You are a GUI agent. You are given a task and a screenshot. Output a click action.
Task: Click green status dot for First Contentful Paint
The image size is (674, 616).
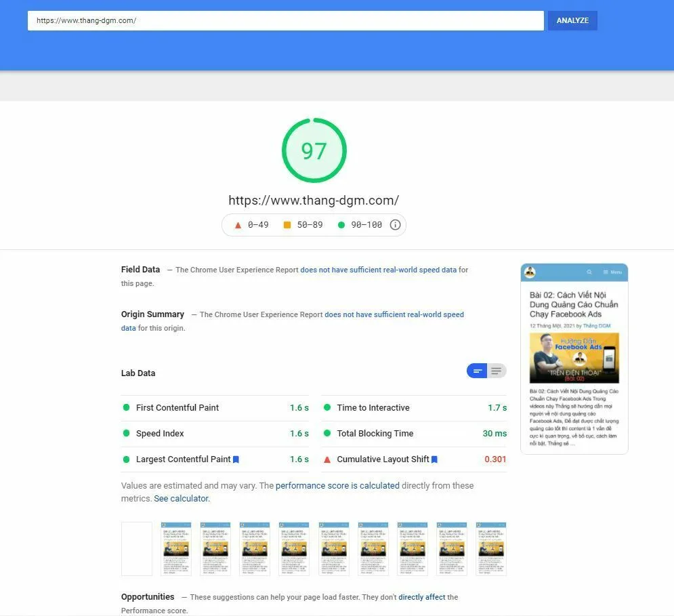click(127, 407)
